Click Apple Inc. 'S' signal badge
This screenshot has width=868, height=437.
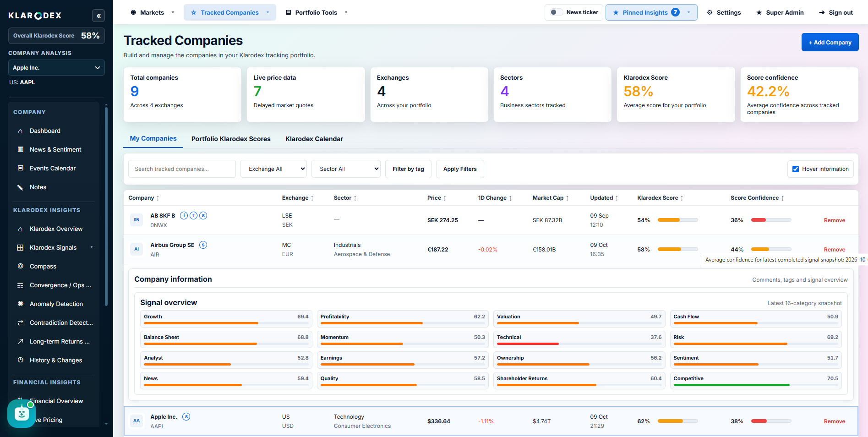pyautogui.click(x=186, y=417)
